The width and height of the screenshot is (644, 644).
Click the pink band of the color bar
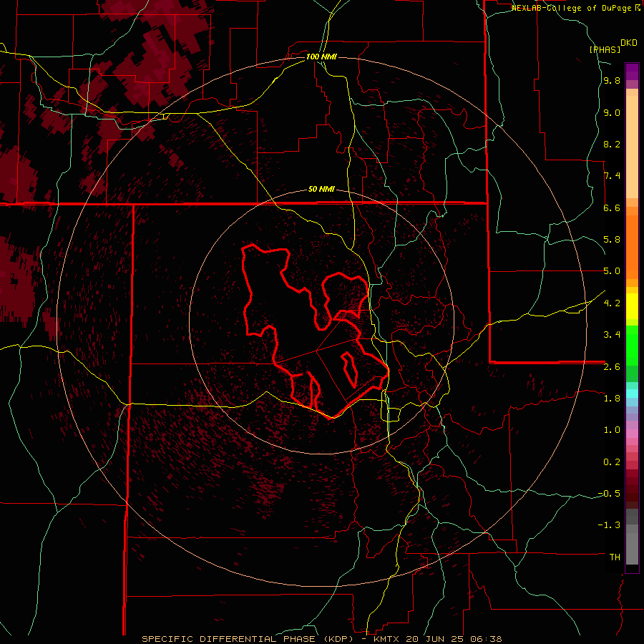click(632, 434)
